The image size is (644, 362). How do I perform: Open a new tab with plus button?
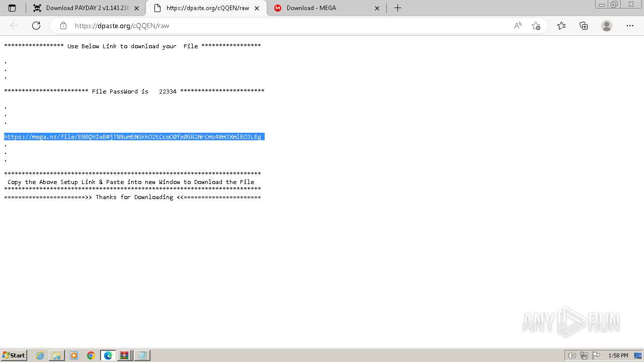tap(397, 8)
